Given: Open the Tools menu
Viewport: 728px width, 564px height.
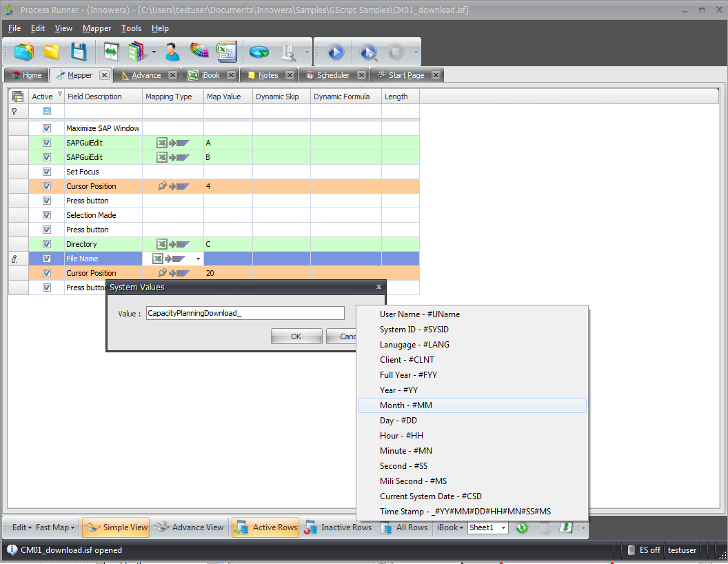Looking at the screenshot, I should point(131,28).
